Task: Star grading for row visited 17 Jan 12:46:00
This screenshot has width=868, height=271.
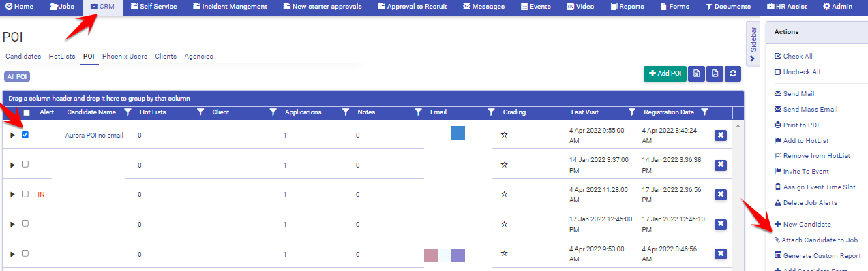Action: coord(505,224)
